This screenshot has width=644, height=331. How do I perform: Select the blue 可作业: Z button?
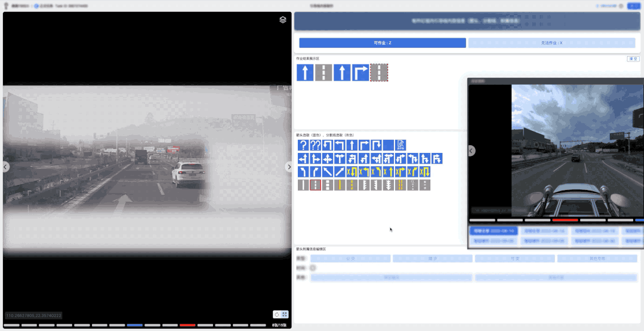[383, 43]
